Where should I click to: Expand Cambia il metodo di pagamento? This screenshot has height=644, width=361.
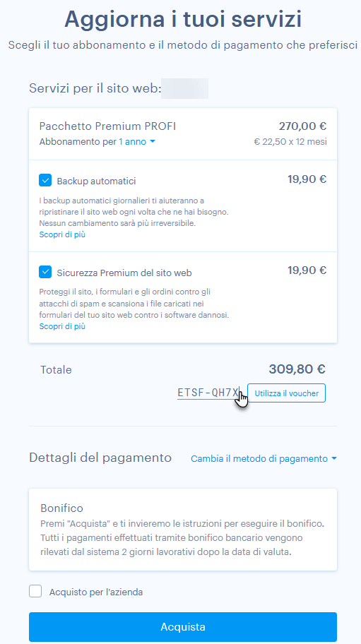[264, 459]
